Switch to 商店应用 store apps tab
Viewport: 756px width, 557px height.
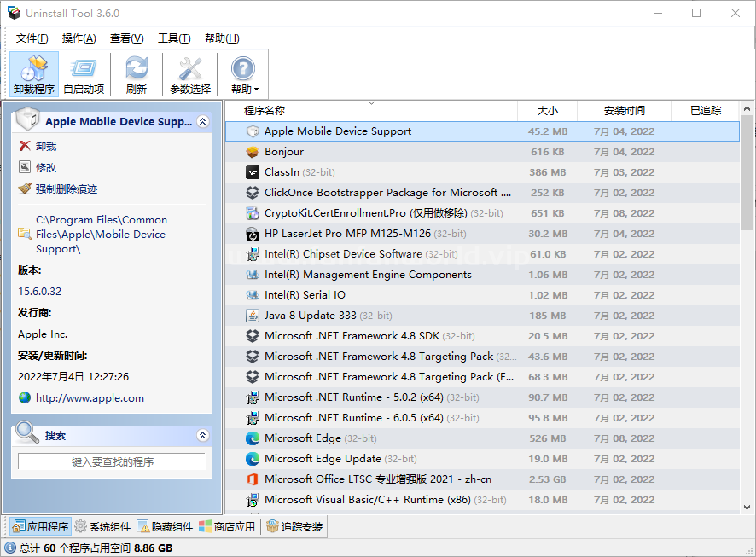(227, 526)
